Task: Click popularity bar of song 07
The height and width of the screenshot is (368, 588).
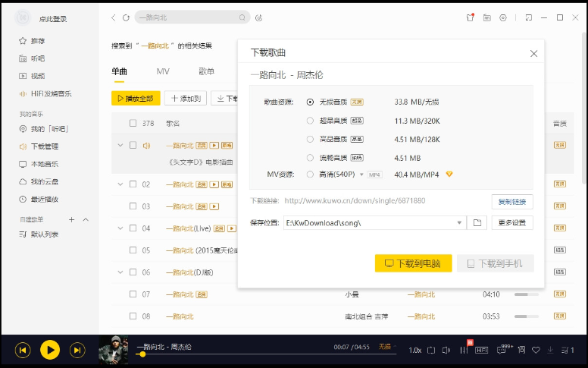Action: click(x=527, y=294)
